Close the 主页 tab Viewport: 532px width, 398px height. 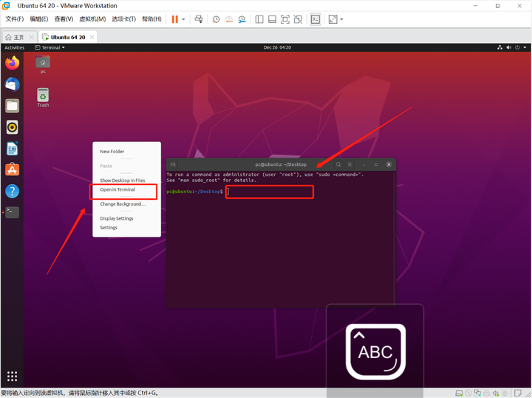pos(31,37)
